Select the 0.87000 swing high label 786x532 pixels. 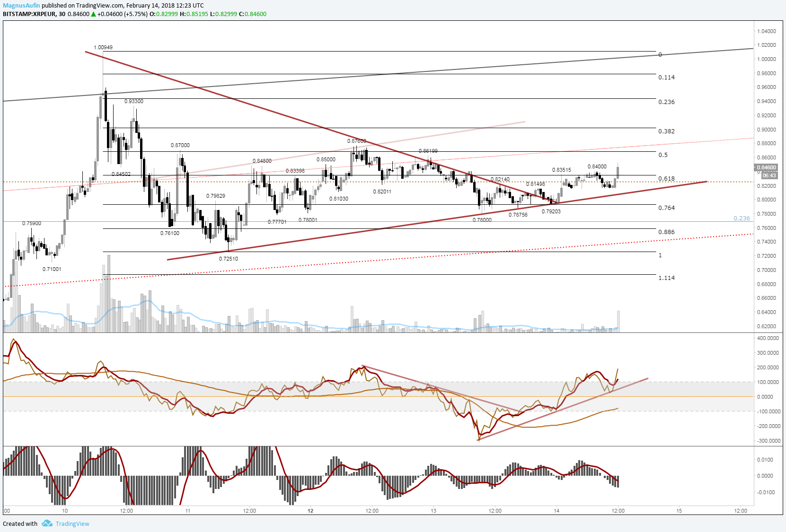[x=180, y=145]
